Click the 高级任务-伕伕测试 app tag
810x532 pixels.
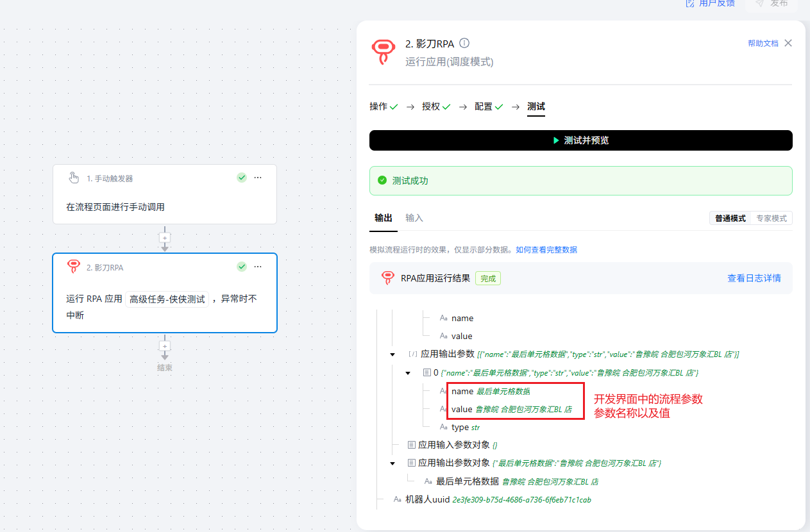coord(167,299)
